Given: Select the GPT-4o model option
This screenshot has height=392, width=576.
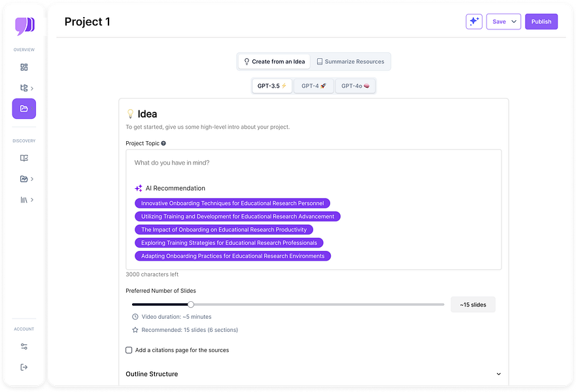Looking at the screenshot, I should [x=355, y=86].
